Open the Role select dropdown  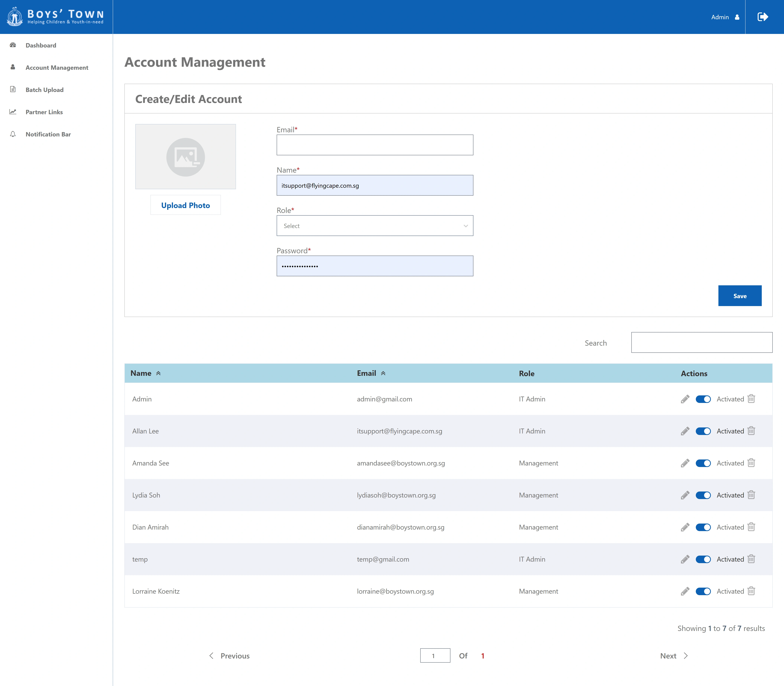(375, 226)
